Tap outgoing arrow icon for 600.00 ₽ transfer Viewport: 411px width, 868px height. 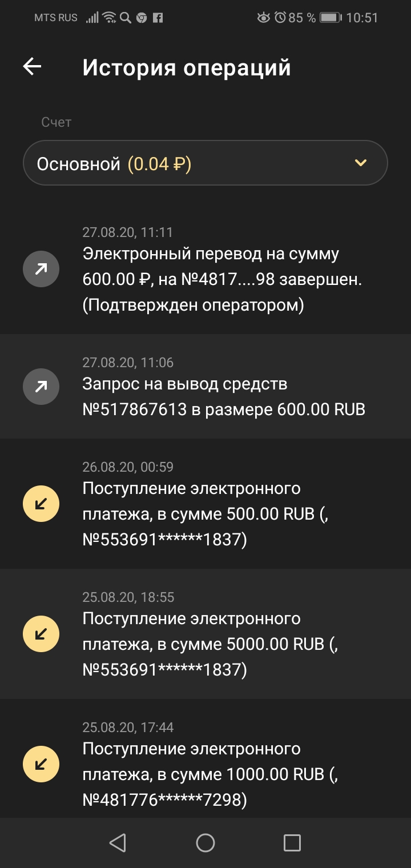tap(41, 268)
